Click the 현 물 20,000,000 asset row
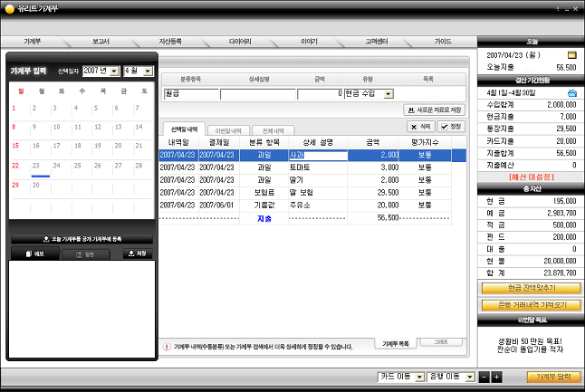Viewport: 585px width, 392px height. (532, 261)
